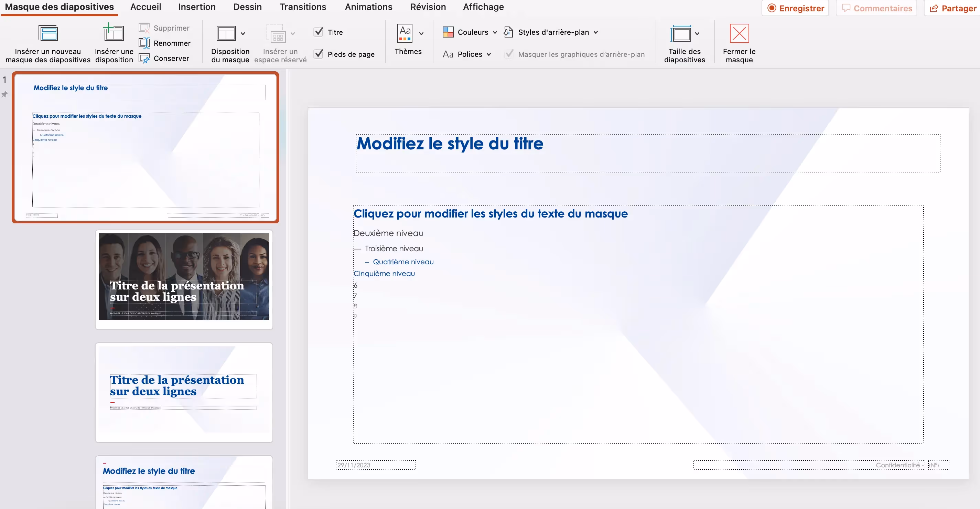Uncheck the Titre checkbox
Viewport: 980px width, 509px height.
point(319,32)
